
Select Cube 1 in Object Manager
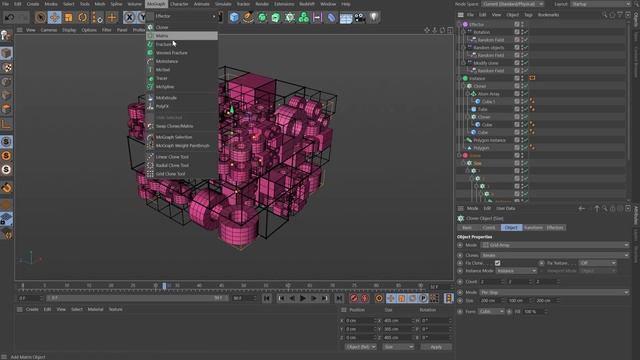tap(488, 102)
